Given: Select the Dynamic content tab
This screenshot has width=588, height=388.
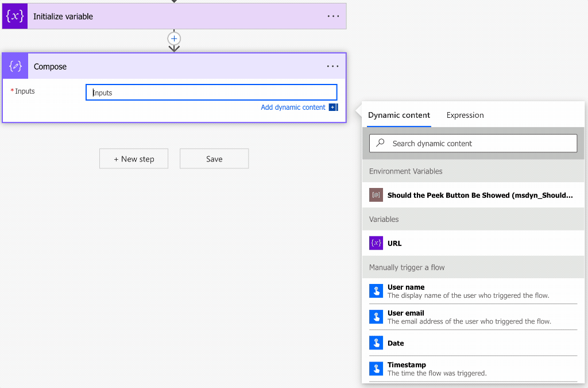Looking at the screenshot, I should coord(399,115).
